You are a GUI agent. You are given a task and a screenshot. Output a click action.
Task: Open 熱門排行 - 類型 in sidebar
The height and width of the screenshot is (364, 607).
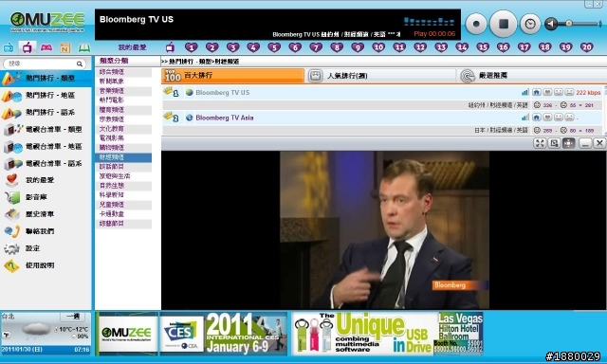(x=46, y=78)
